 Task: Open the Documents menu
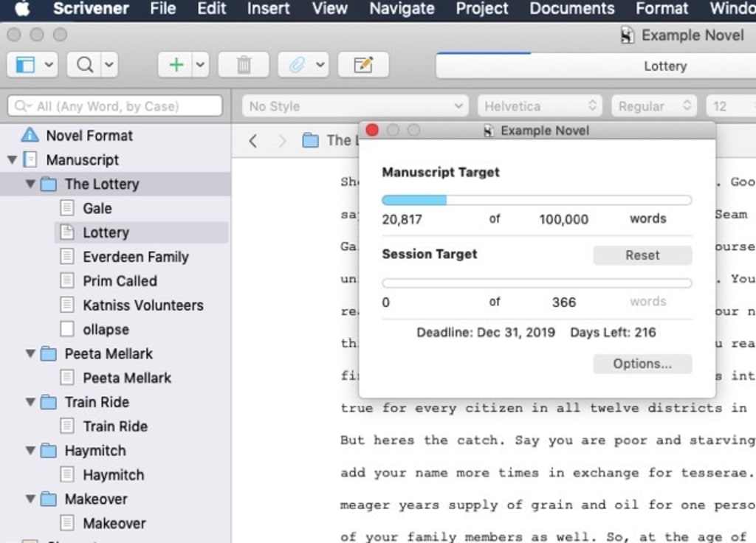(572, 9)
